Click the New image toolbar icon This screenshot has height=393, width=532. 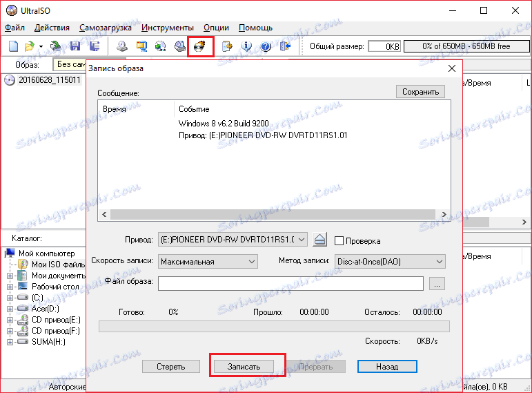13,46
